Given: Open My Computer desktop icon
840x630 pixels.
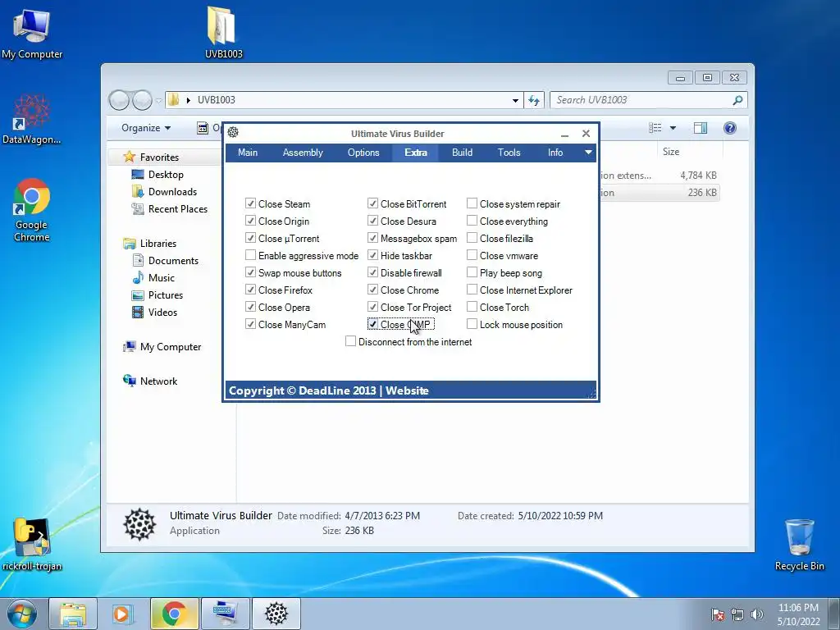Looking at the screenshot, I should tap(32, 34).
